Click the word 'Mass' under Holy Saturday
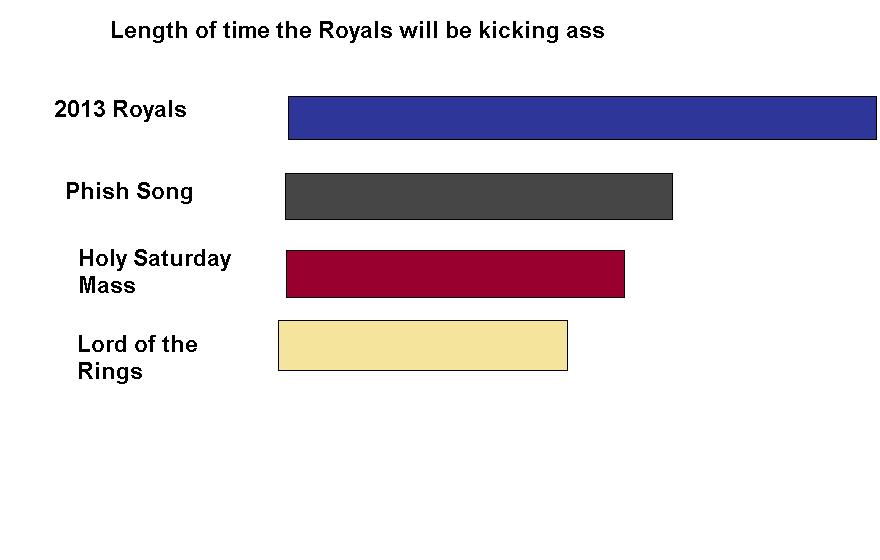This screenshot has width=880, height=560. (107, 285)
